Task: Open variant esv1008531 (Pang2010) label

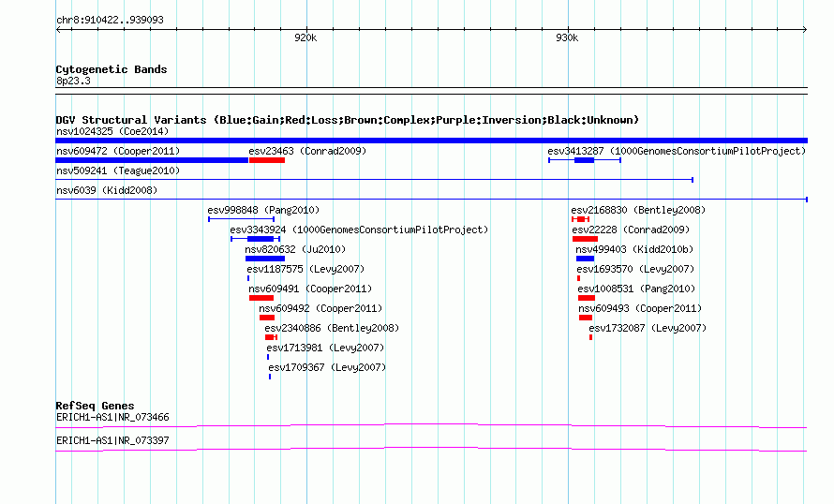Action: click(636, 289)
